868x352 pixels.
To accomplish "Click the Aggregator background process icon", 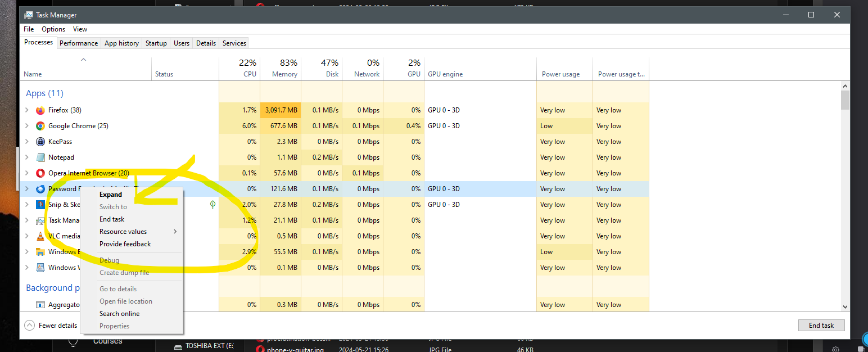I will [x=40, y=305].
